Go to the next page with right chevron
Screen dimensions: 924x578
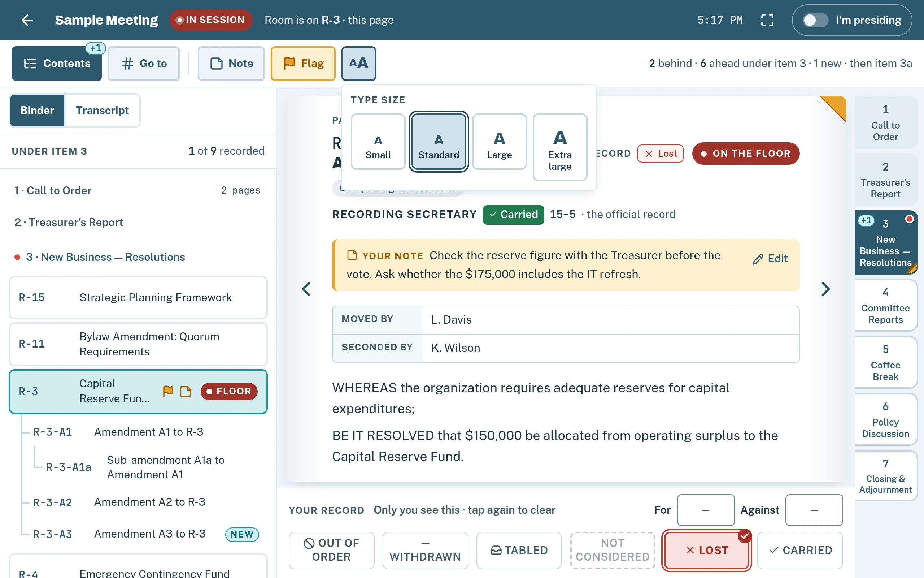tap(825, 289)
